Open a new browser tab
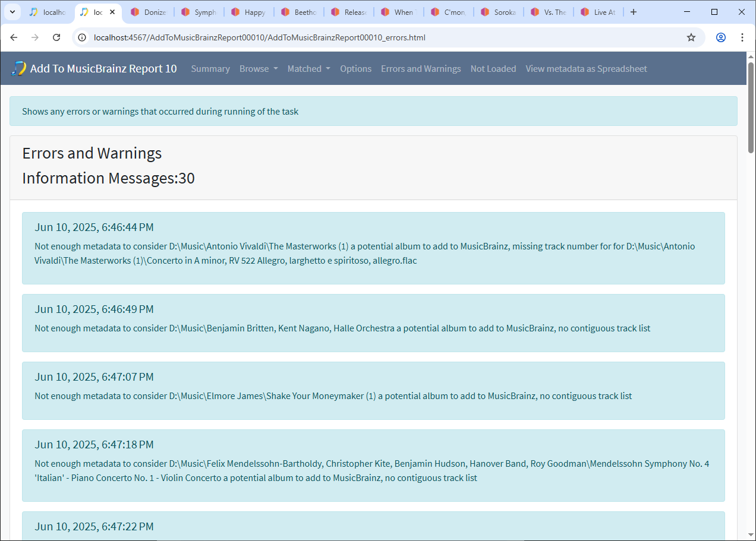Image resolution: width=756 pixels, height=541 pixels. tap(634, 12)
